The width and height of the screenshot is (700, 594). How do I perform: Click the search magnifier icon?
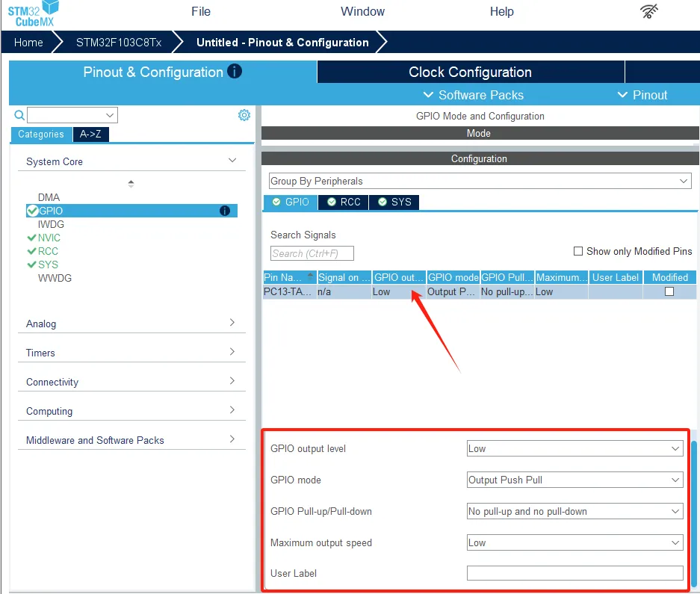pos(19,115)
